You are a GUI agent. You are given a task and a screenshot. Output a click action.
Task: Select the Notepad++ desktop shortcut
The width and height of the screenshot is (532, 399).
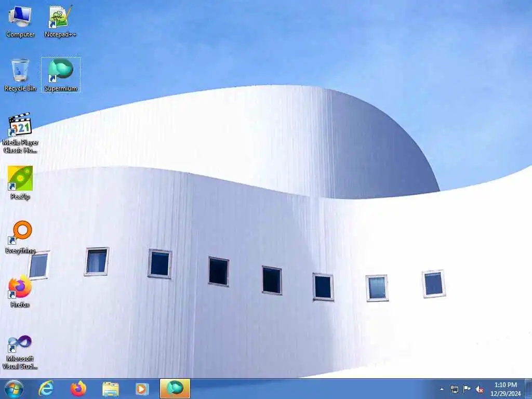coord(60,21)
